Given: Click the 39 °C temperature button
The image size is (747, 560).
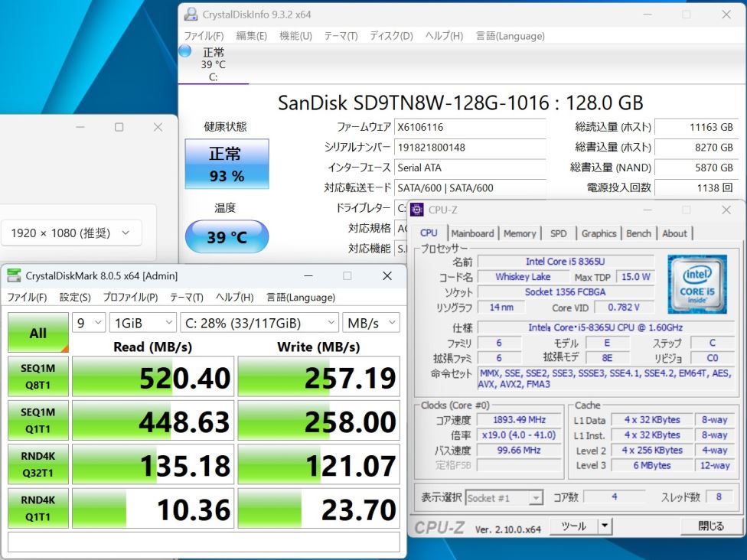Looking at the screenshot, I should (227, 236).
